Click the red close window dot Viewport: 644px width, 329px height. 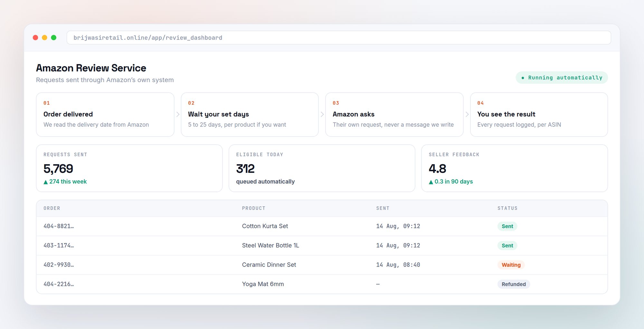pos(35,38)
